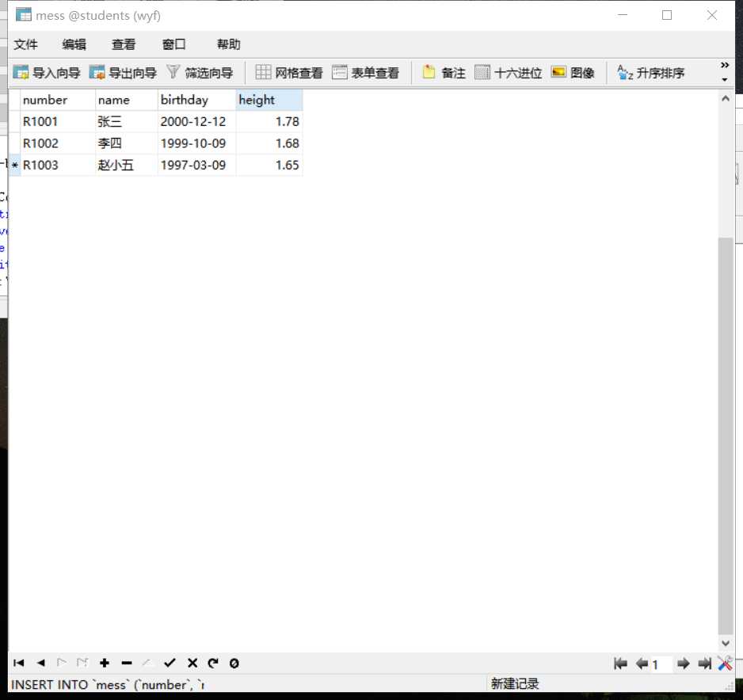
Task: Click the scrollbar down arrow
Action: [725, 643]
